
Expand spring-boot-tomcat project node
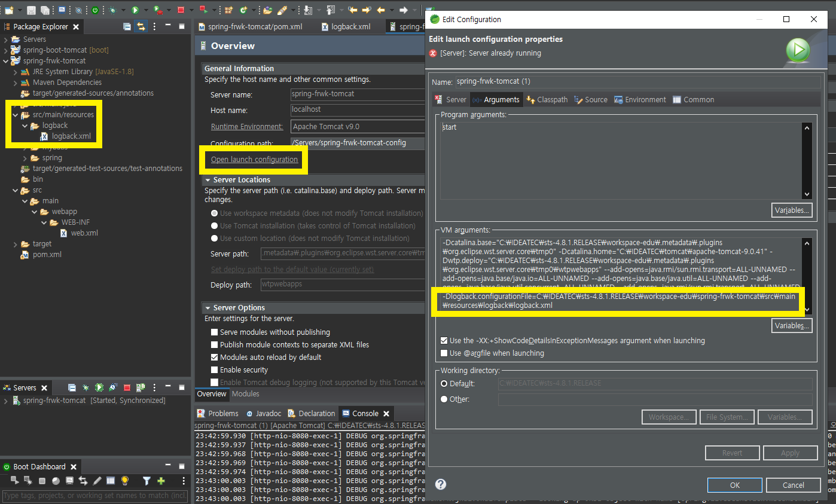6,50
